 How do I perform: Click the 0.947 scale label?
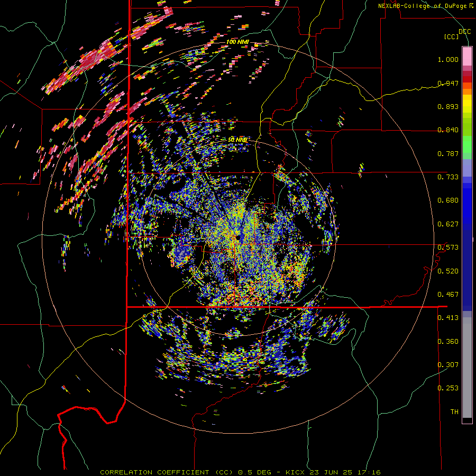coord(448,83)
